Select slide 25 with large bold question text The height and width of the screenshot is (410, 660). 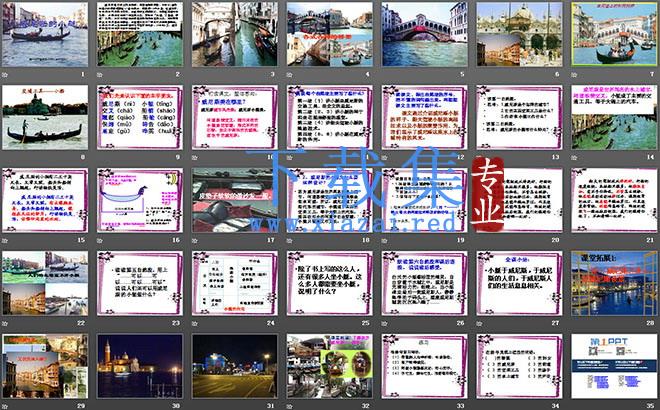[330, 283]
